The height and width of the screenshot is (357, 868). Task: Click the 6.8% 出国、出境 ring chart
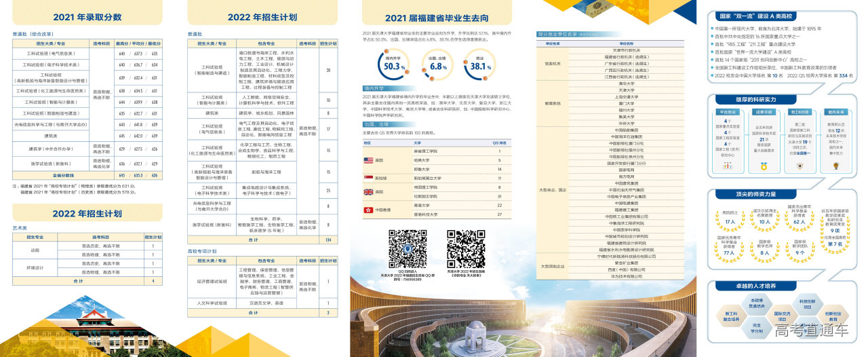(x=437, y=66)
